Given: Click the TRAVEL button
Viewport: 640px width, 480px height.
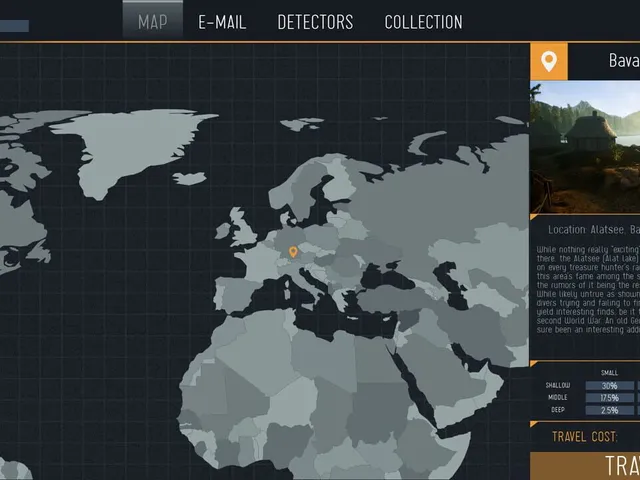Looking at the screenshot, I should click(x=585, y=466).
